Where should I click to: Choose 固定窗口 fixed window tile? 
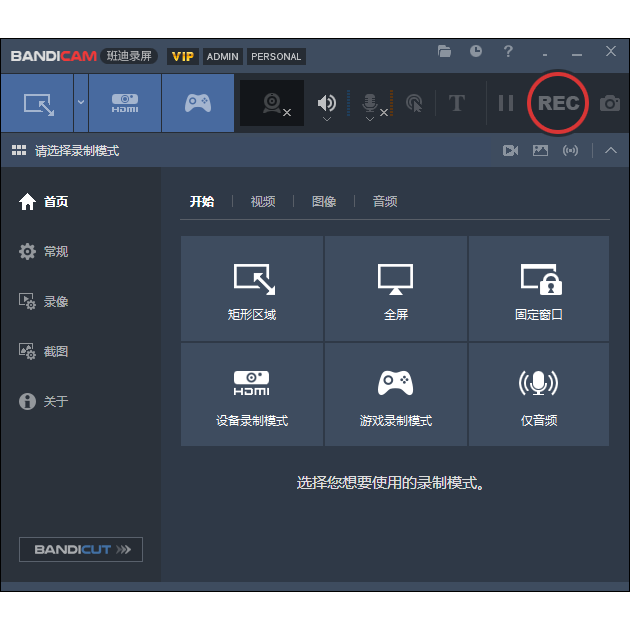tap(539, 288)
